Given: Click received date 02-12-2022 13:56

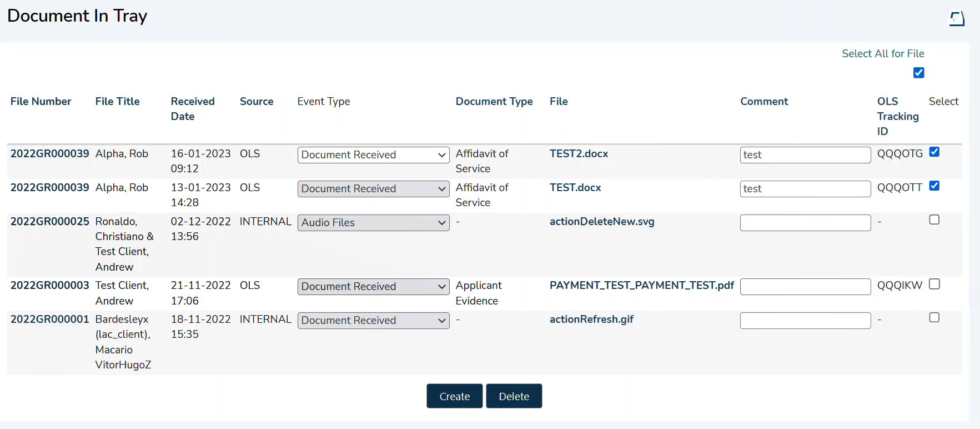Looking at the screenshot, I should 200,229.
